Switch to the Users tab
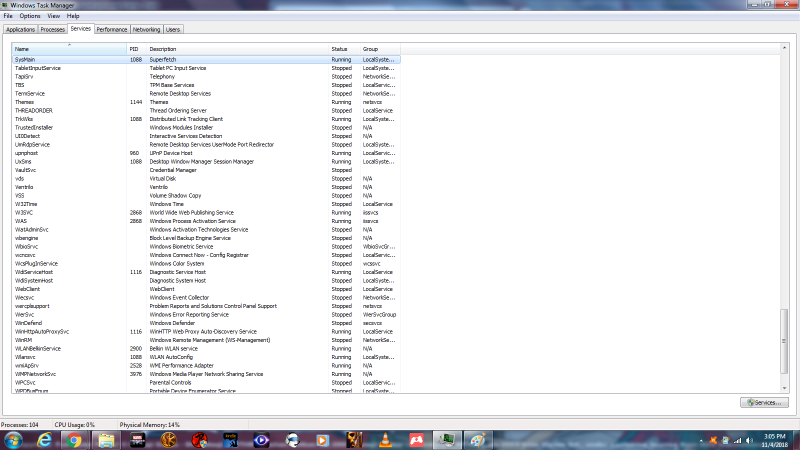The width and height of the screenshot is (800, 450). pyautogui.click(x=173, y=30)
